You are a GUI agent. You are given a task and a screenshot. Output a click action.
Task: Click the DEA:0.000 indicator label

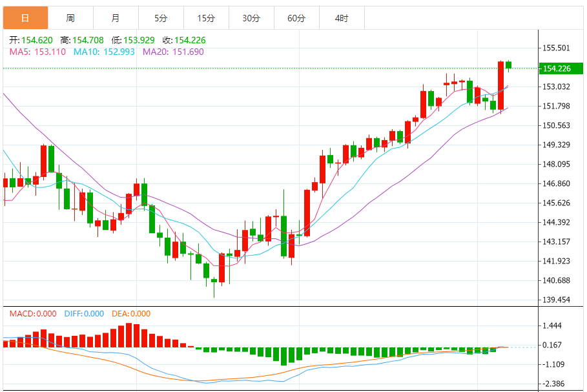click(131, 314)
